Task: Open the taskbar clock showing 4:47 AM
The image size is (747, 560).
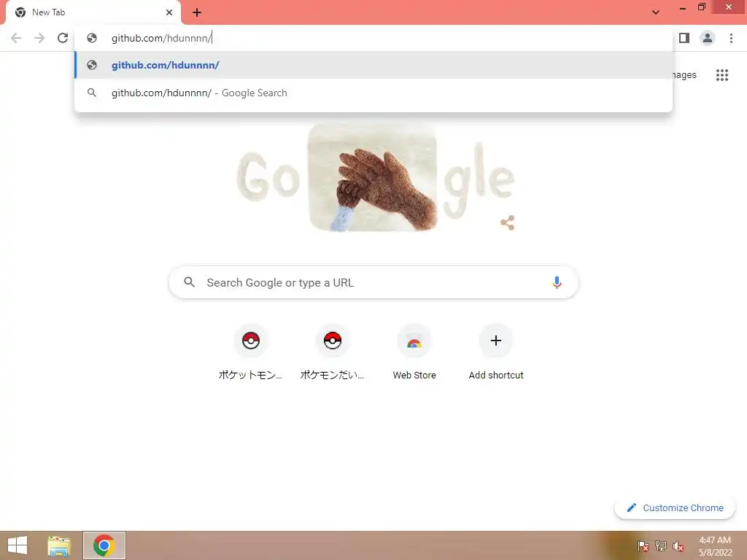Action: [715, 546]
